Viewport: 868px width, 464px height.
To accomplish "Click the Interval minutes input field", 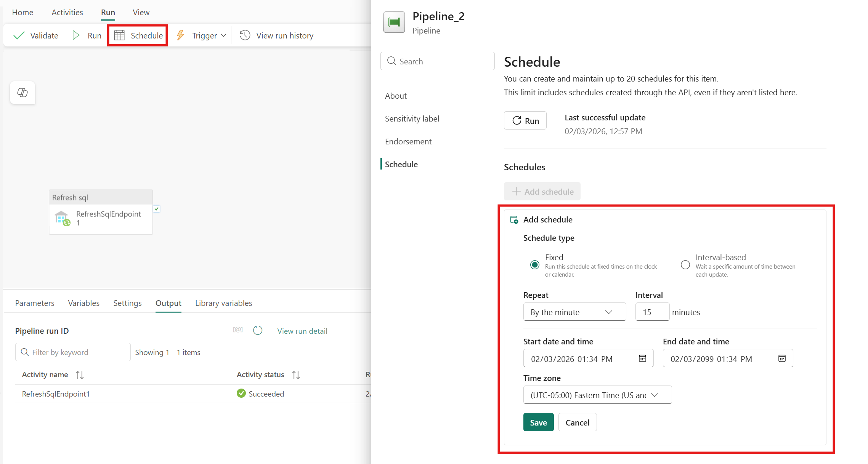I will tap(652, 312).
